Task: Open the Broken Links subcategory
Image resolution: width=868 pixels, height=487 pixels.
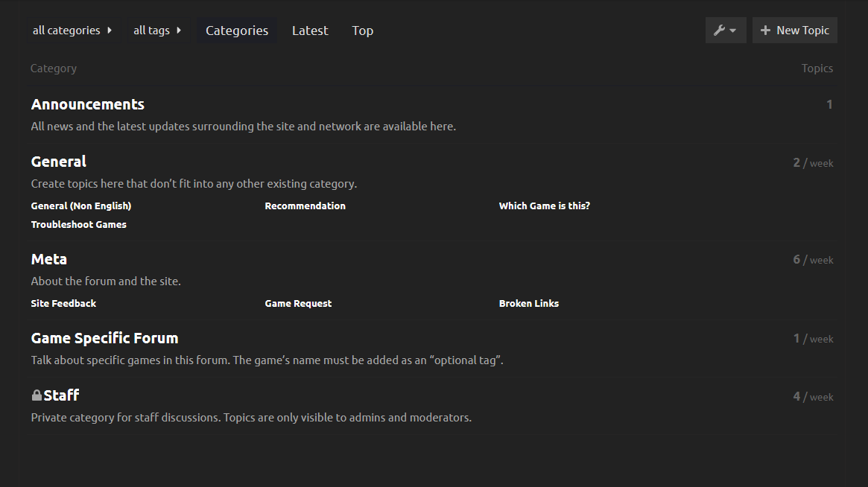Action: coord(529,303)
